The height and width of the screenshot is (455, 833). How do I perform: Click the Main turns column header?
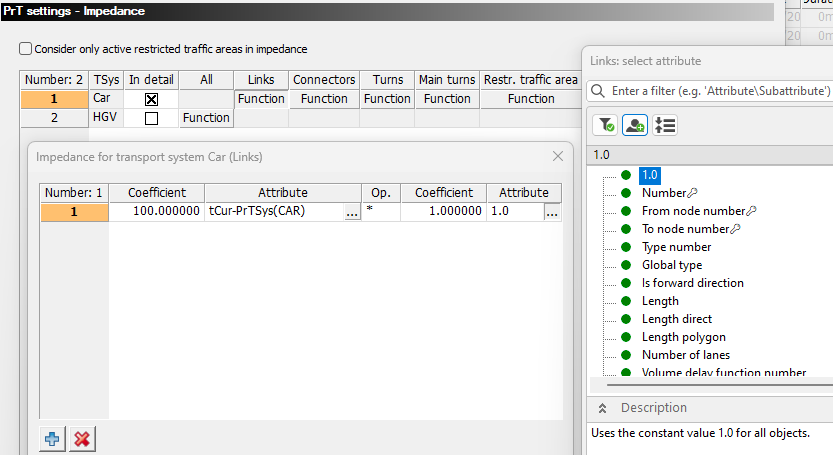[447, 80]
